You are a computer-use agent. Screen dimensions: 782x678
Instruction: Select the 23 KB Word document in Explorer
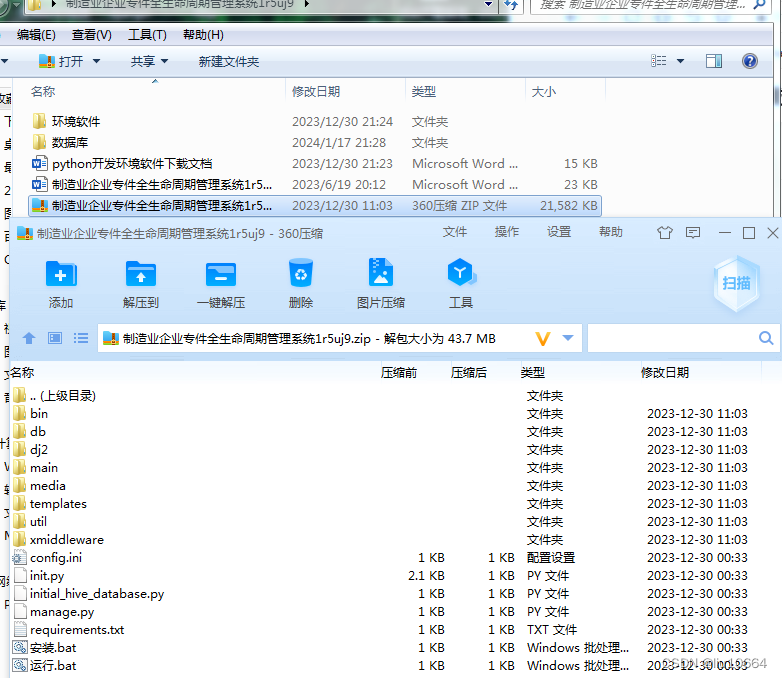click(x=314, y=185)
